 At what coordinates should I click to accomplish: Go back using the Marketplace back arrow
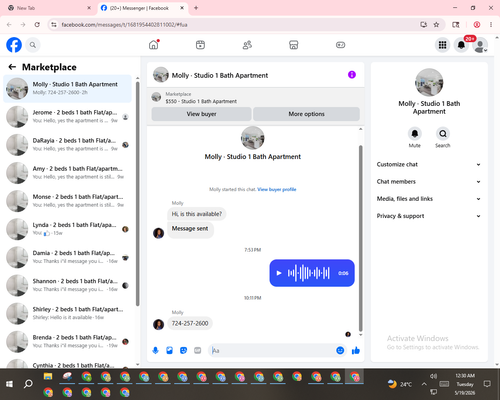[12, 67]
